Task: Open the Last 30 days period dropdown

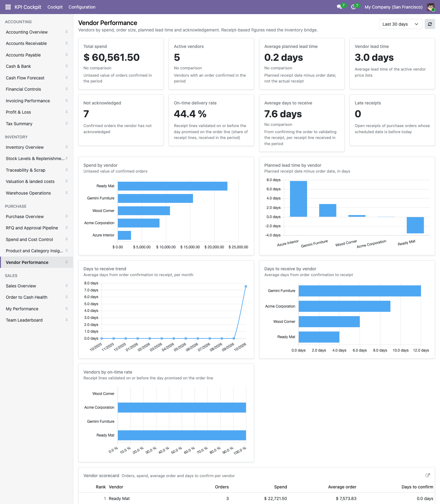Action: (x=401, y=24)
